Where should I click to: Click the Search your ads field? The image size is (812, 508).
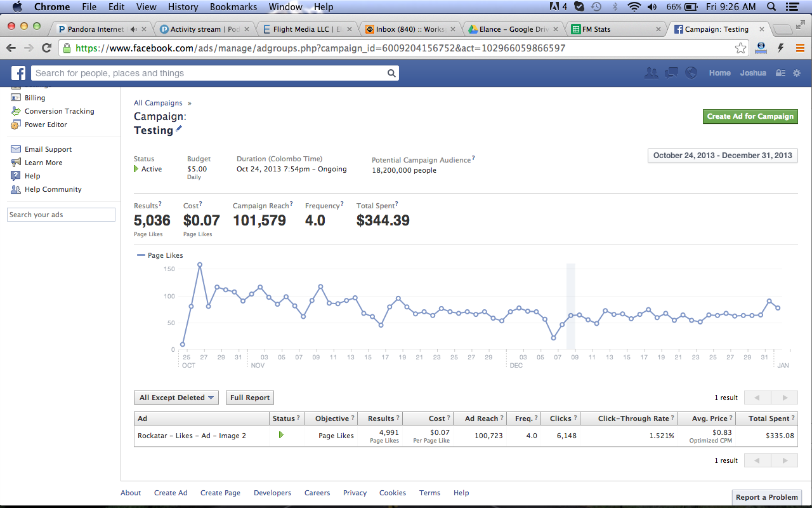pyautogui.click(x=61, y=215)
